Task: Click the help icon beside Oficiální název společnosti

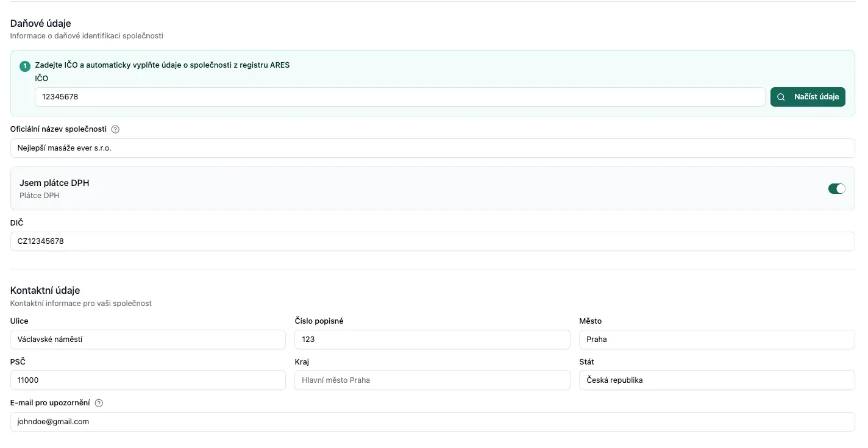Action: pyautogui.click(x=116, y=129)
